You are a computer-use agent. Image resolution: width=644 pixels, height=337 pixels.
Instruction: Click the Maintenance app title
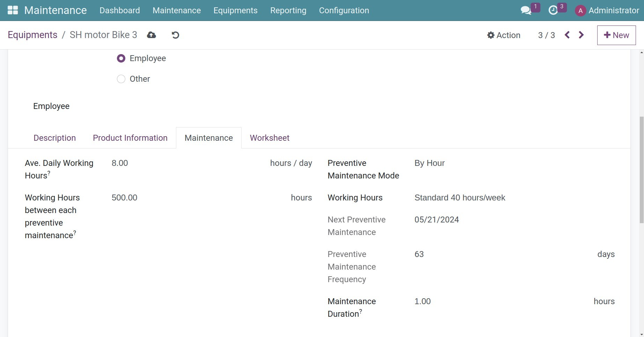(55, 10)
